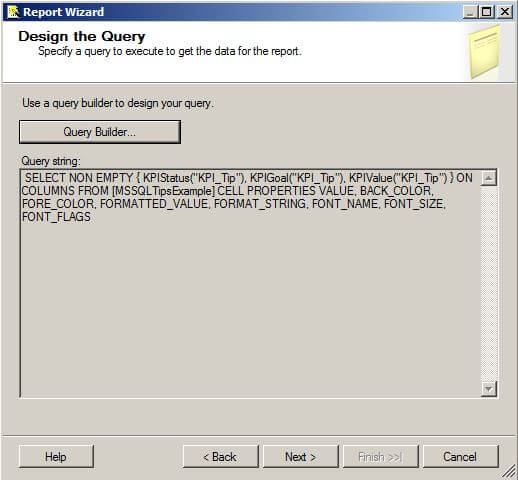Click the query scrollbar track
Viewport: 518px width, 480px height.
point(489,283)
